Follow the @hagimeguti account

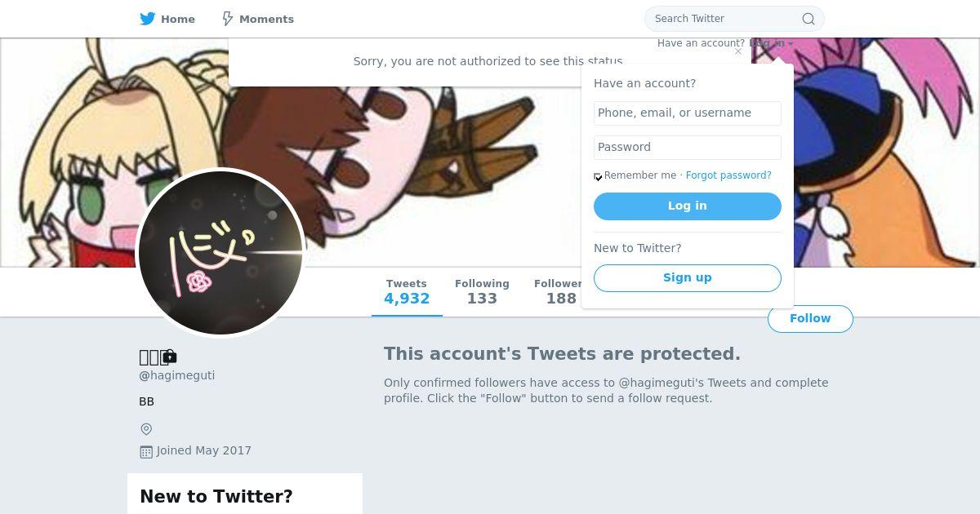click(x=809, y=319)
